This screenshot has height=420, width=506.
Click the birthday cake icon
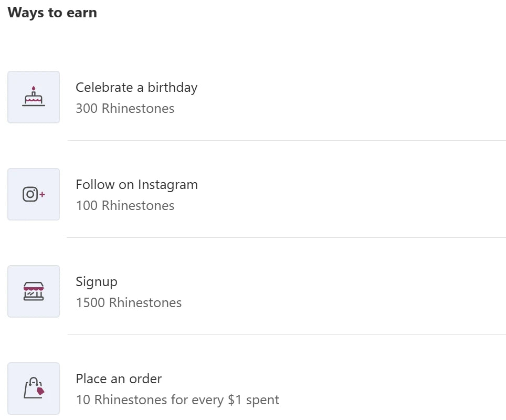34,98
